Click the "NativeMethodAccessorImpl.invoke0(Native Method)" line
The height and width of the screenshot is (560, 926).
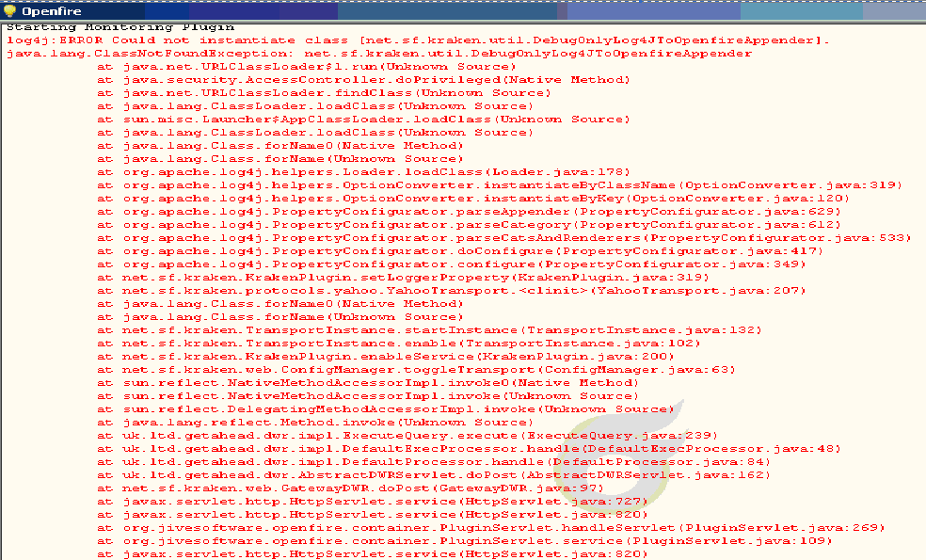point(368,383)
